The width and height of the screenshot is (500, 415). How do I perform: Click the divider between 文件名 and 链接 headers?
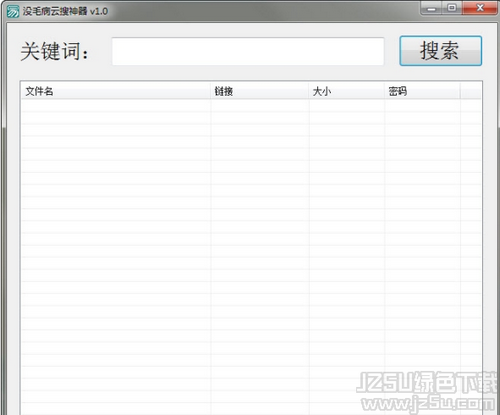tap(211, 91)
